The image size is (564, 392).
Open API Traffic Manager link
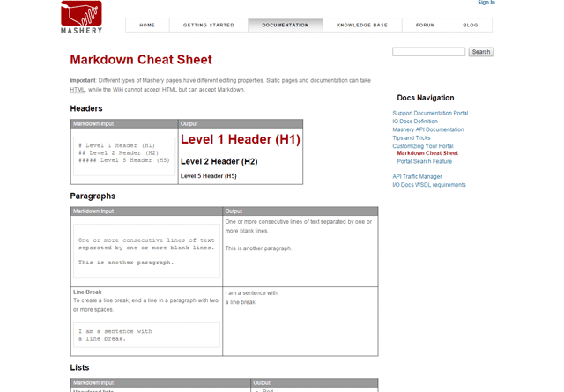(417, 177)
